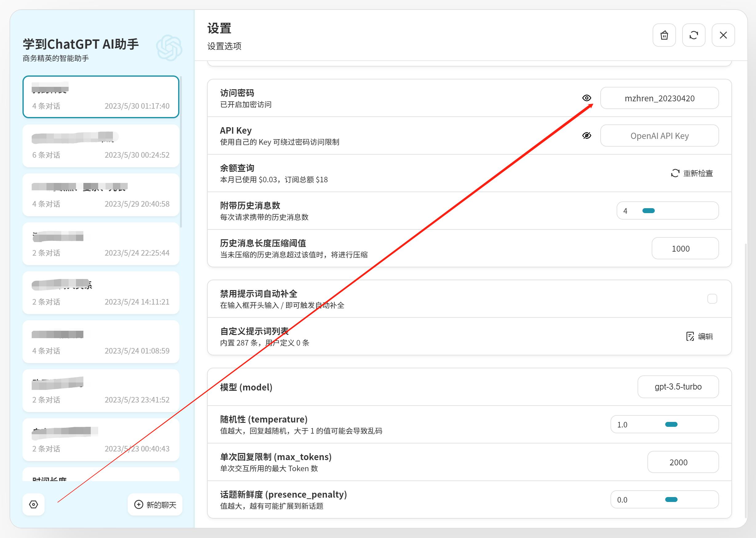This screenshot has height=538, width=756.
Task: Select chat from 2023/5/24 01:08:59
Action: [101, 342]
